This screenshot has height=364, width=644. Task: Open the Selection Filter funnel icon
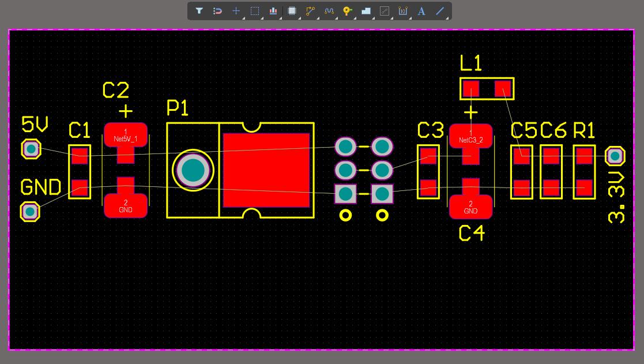(199, 11)
